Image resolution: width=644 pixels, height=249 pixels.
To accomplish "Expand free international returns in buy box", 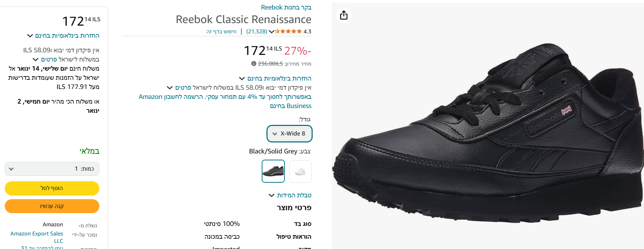I will tap(63, 36).
